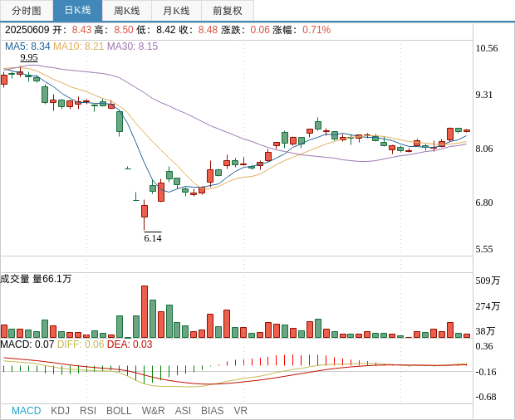Screen dimensions: 515x420
Task: Click the 前复权 adjustment option
Action: point(228,11)
